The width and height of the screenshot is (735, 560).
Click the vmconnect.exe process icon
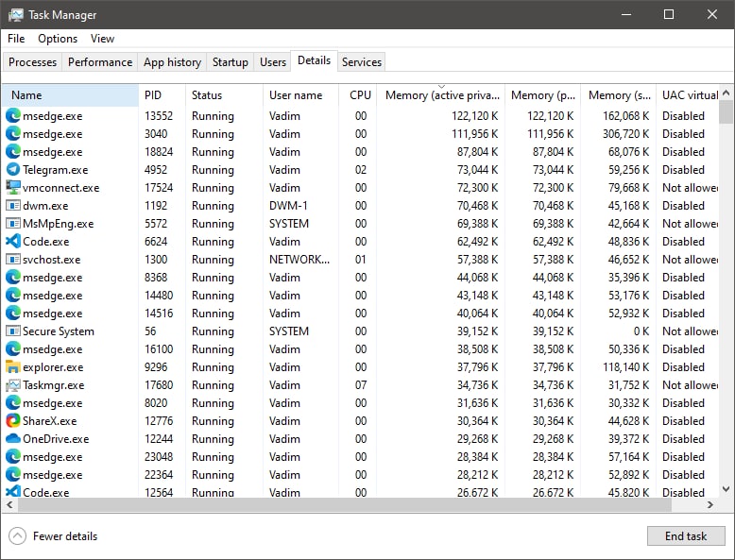(x=13, y=187)
